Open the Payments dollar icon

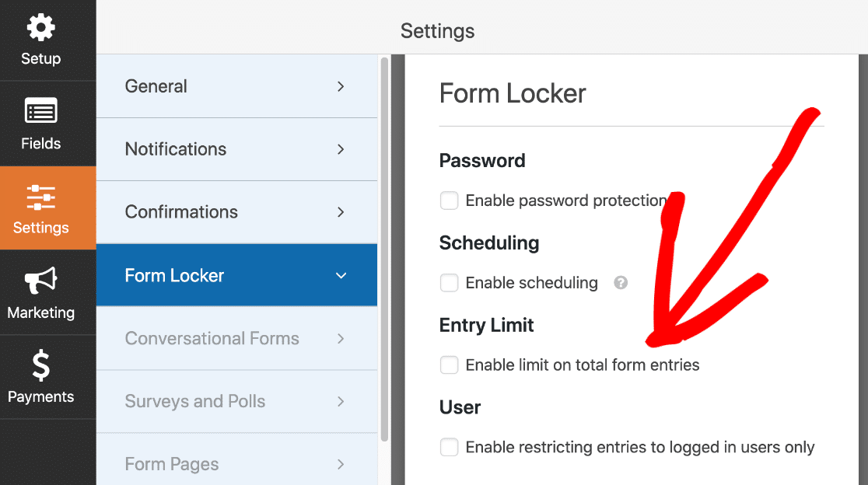tap(41, 365)
